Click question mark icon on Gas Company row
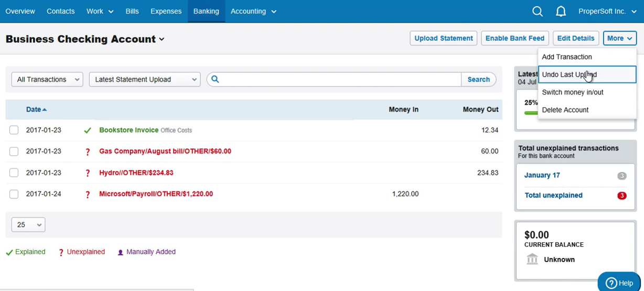 pos(88,152)
